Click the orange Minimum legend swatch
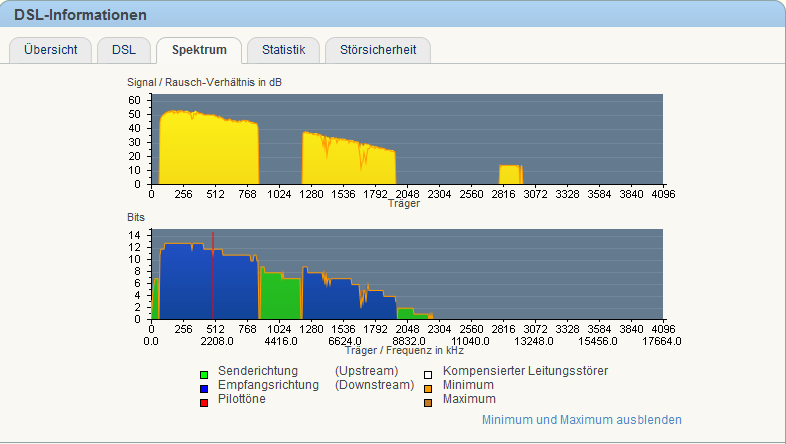Image resolution: width=786 pixels, height=444 pixels. tap(427, 386)
